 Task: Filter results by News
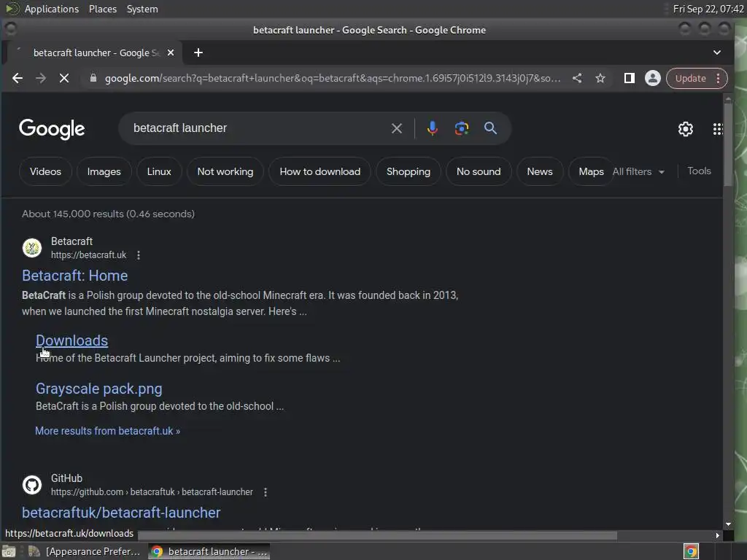(x=539, y=171)
